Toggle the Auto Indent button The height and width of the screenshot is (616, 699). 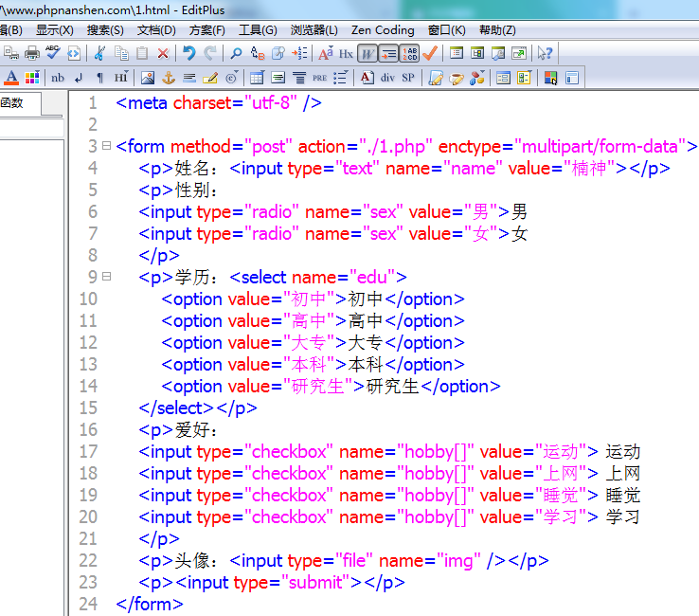tap(388, 54)
